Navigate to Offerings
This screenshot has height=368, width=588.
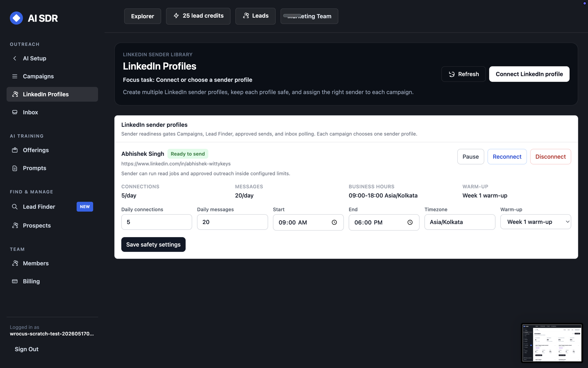tap(52, 150)
